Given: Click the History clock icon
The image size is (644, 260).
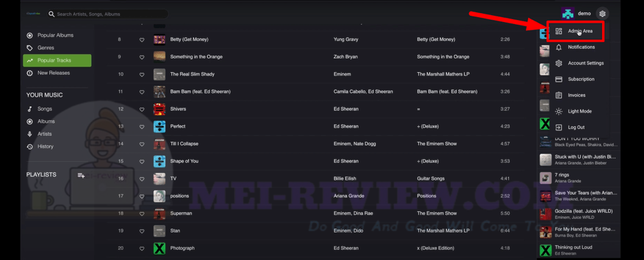Looking at the screenshot, I should tap(29, 147).
